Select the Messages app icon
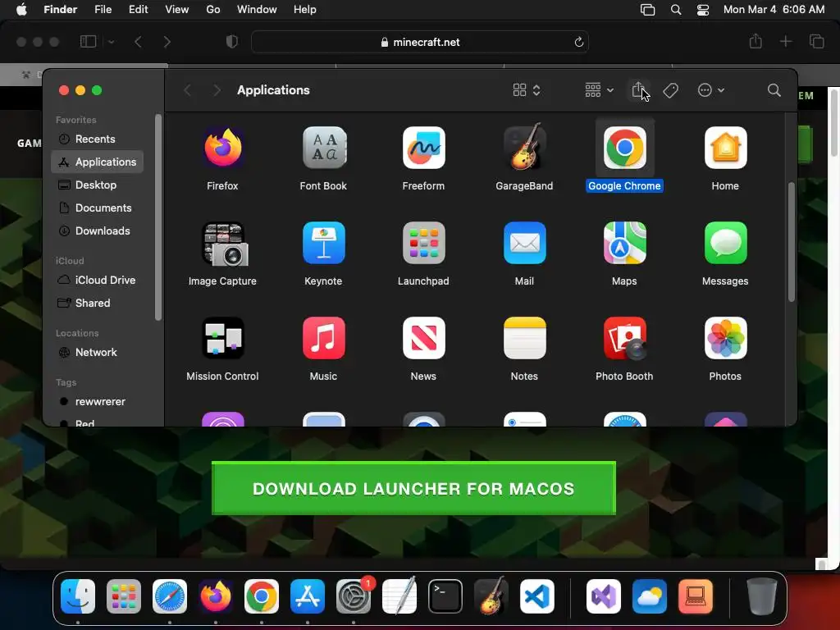The image size is (840, 630). pyautogui.click(x=725, y=243)
